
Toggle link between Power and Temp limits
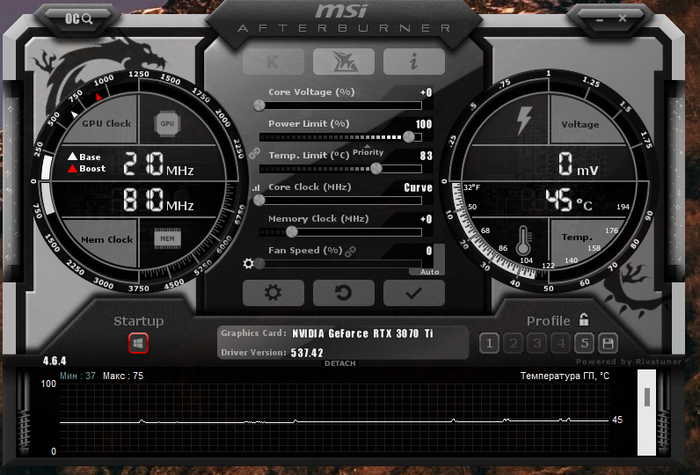[254, 153]
